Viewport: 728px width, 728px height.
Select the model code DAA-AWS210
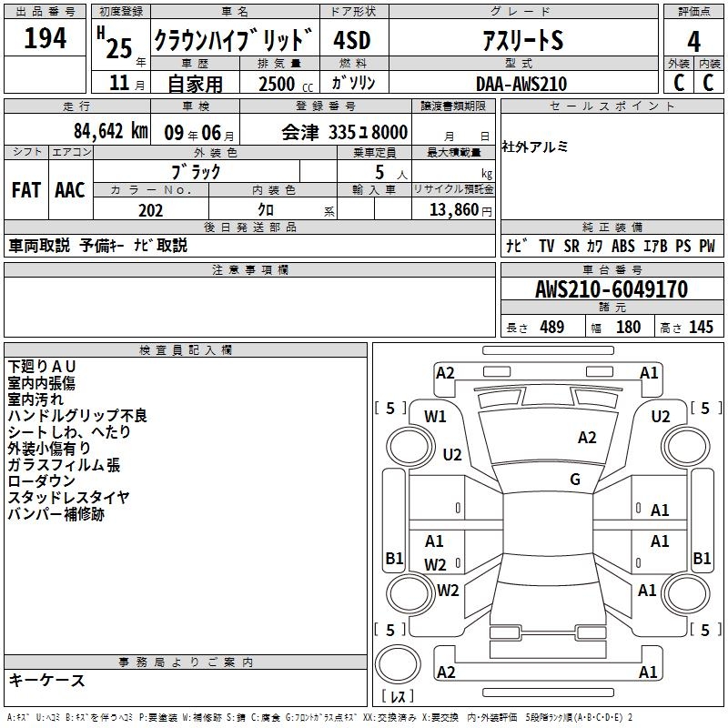coord(521,84)
